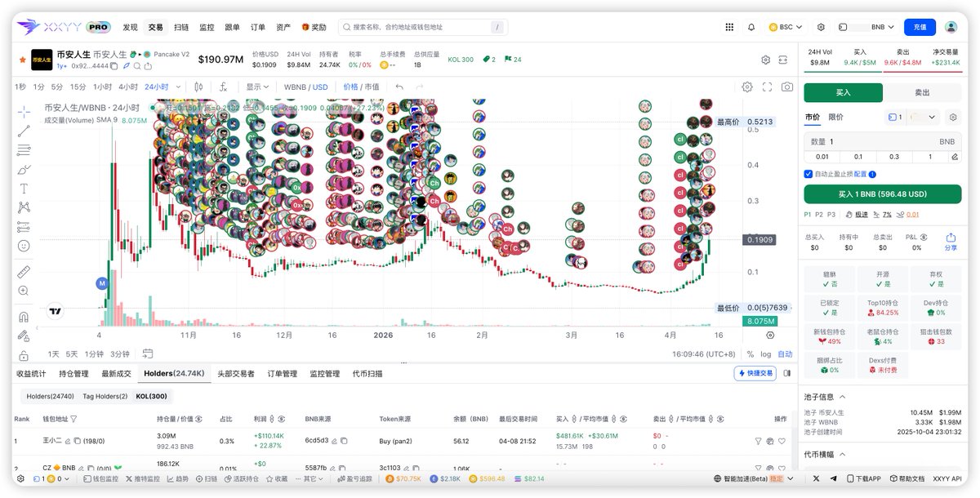Viewport: 980px width, 498px height.
Task: Open the BSC chain selector dropdown
Action: coord(785,26)
